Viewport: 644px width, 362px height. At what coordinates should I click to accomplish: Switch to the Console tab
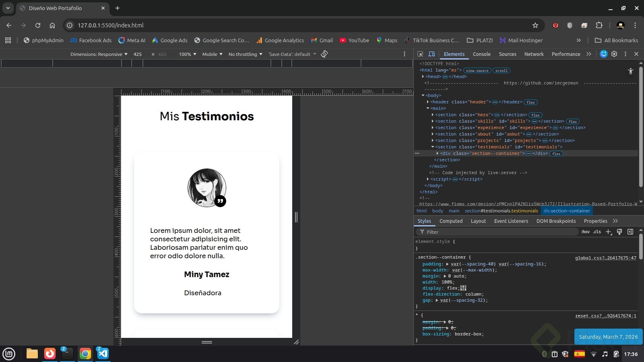pos(481,54)
